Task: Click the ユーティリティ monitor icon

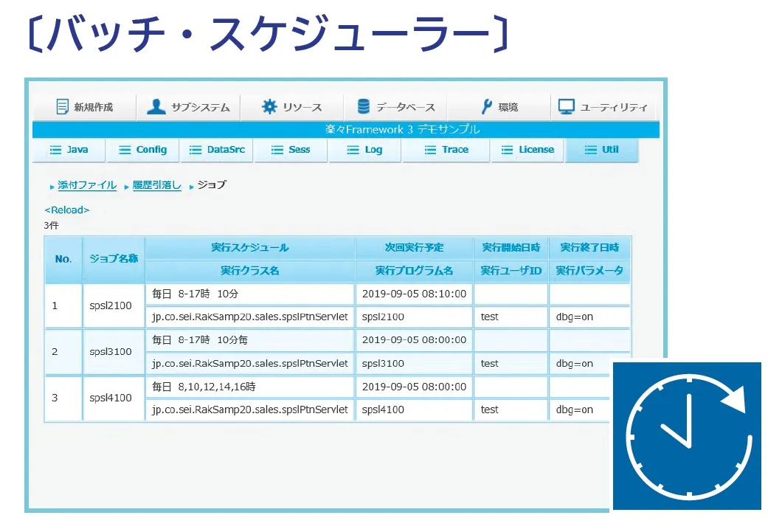Action: point(566,107)
